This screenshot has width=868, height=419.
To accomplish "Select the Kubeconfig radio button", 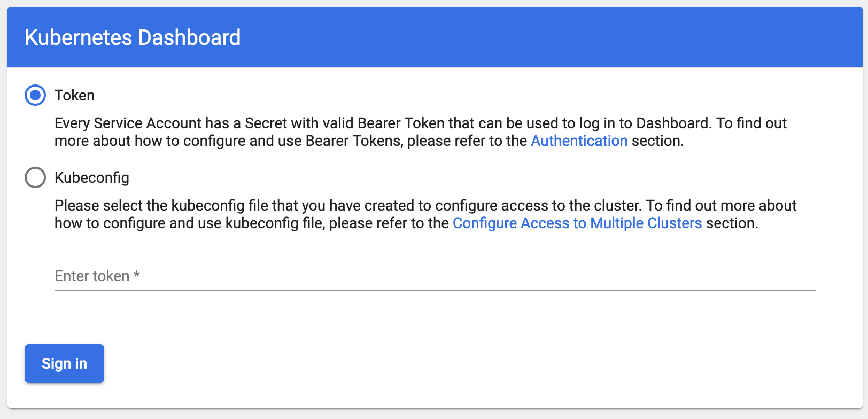I will tap(35, 177).
